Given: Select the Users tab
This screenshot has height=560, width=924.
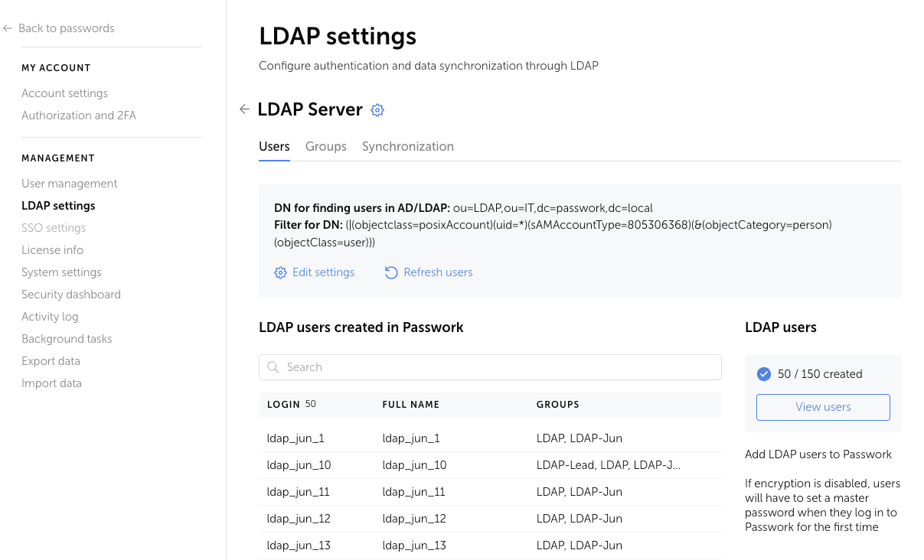Looking at the screenshot, I should tap(274, 146).
